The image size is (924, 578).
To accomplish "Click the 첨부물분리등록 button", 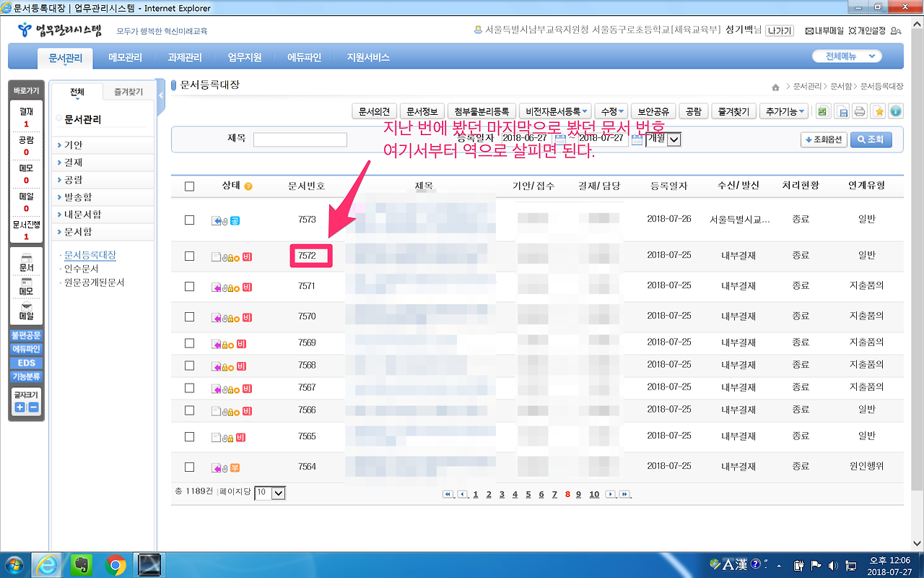I will 481,111.
